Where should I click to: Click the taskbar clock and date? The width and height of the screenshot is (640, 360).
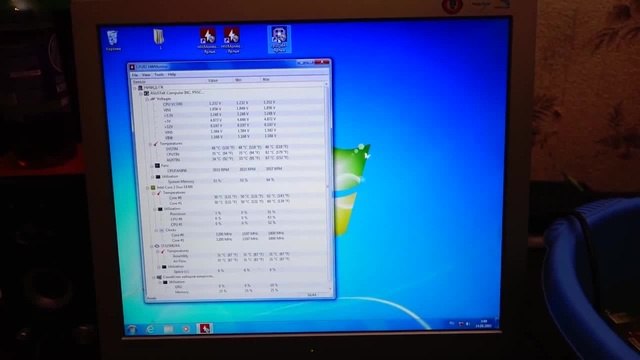pyautogui.click(x=484, y=324)
